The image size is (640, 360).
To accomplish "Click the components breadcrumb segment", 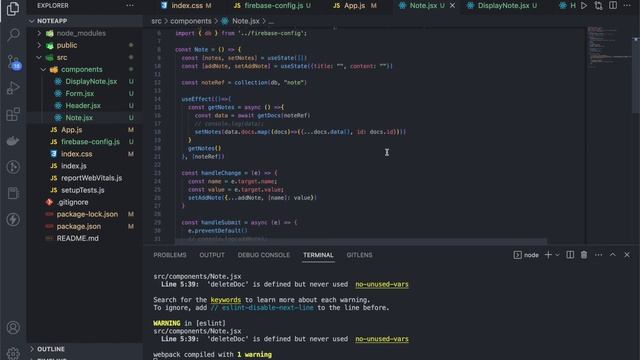I will coord(191,21).
